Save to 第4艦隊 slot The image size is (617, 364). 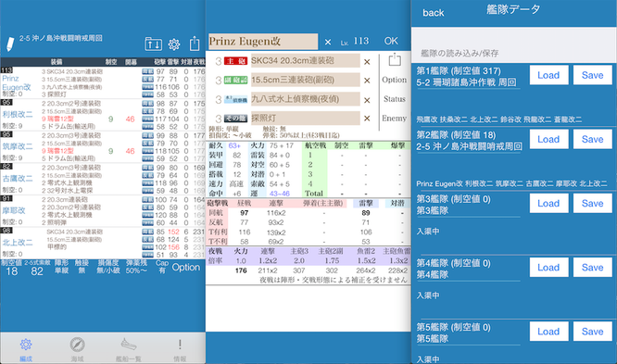(592, 268)
